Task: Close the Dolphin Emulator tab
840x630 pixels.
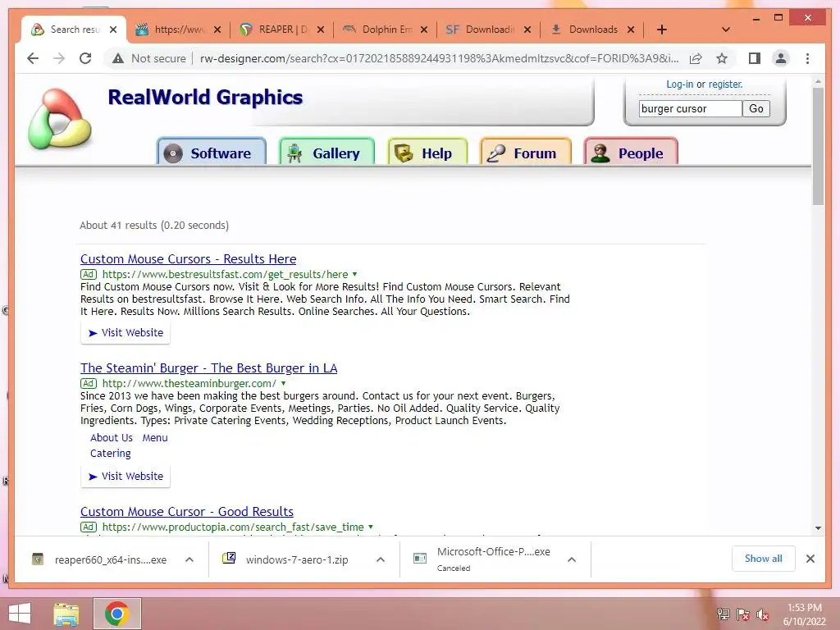Action: coord(424,30)
